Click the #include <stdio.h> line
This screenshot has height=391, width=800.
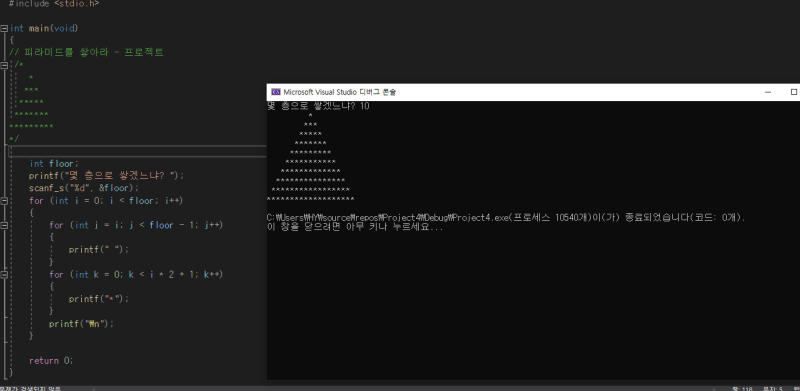pyautogui.click(x=54, y=4)
